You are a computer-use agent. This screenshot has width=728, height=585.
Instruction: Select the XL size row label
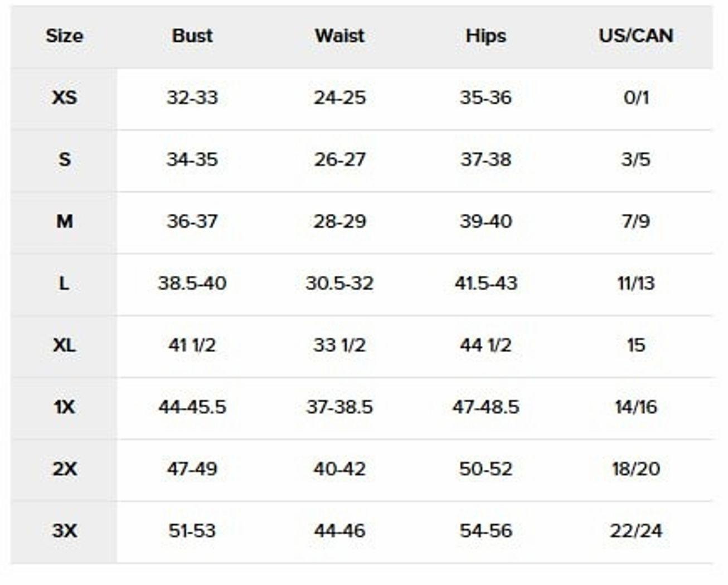coord(64,345)
